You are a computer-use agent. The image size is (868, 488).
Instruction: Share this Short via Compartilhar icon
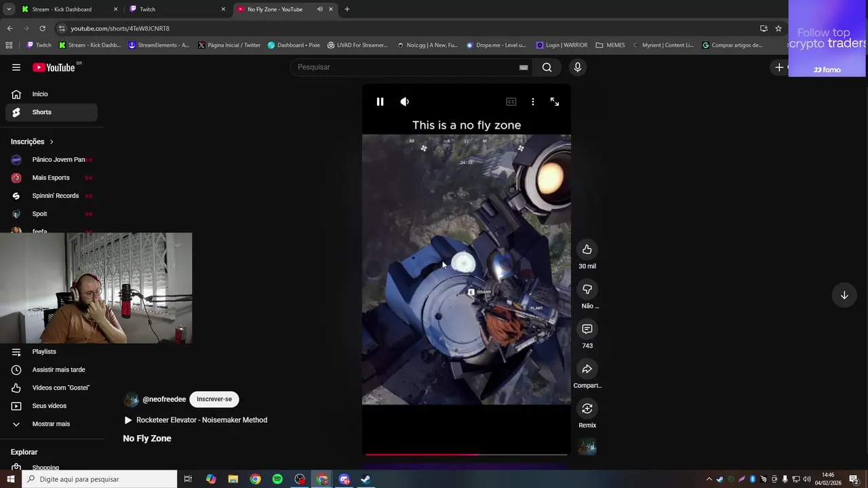click(x=587, y=369)
